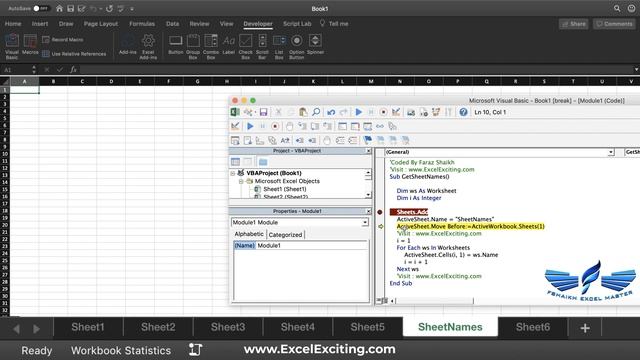Insert a Check Box form control

coord(245,47)
